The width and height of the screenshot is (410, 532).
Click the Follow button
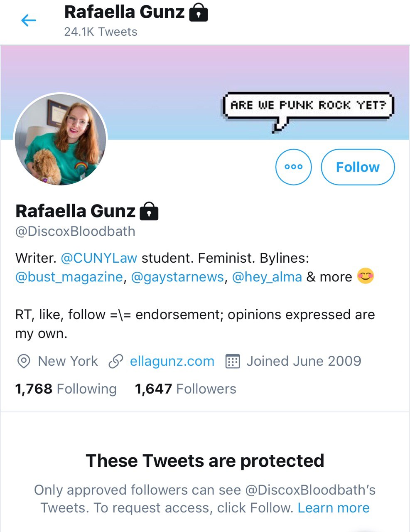point(358,167)
